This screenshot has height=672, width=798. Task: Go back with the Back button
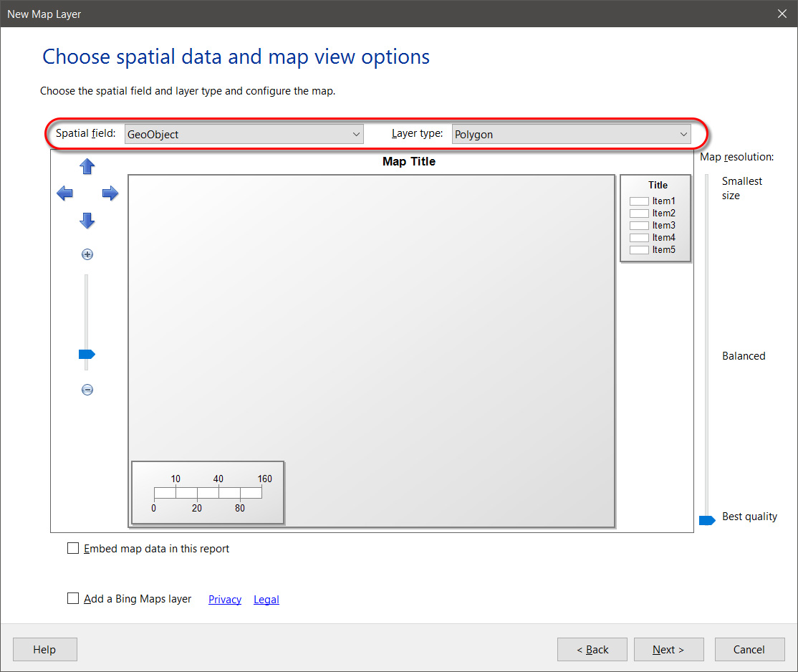pyautogui.click(x=592, y=650)
